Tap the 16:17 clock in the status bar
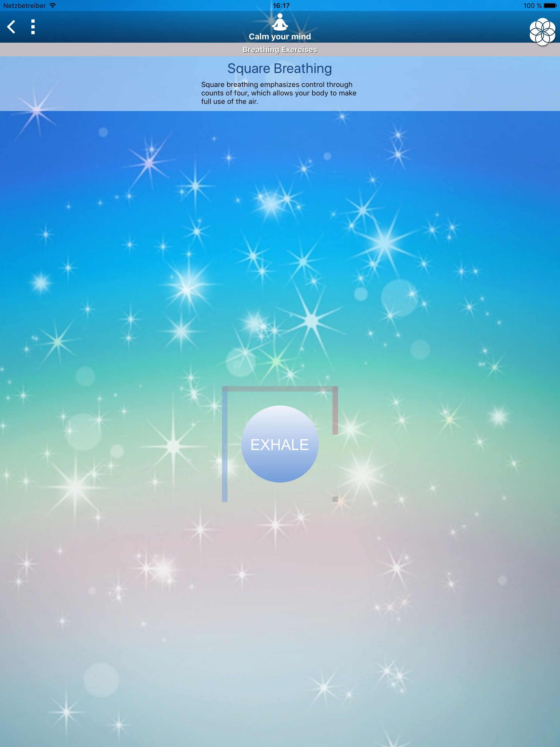The height and width of the screenshot is (747, 560). click(281, 5)
